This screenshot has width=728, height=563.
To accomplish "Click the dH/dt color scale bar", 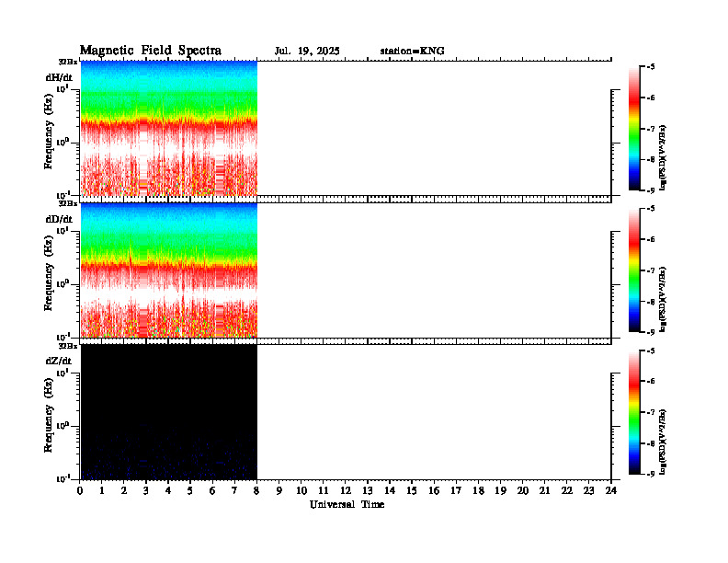I will 634,129.
